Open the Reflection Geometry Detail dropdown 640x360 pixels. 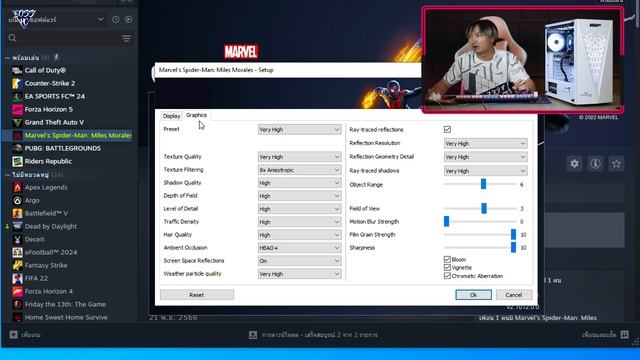point(485,157)
